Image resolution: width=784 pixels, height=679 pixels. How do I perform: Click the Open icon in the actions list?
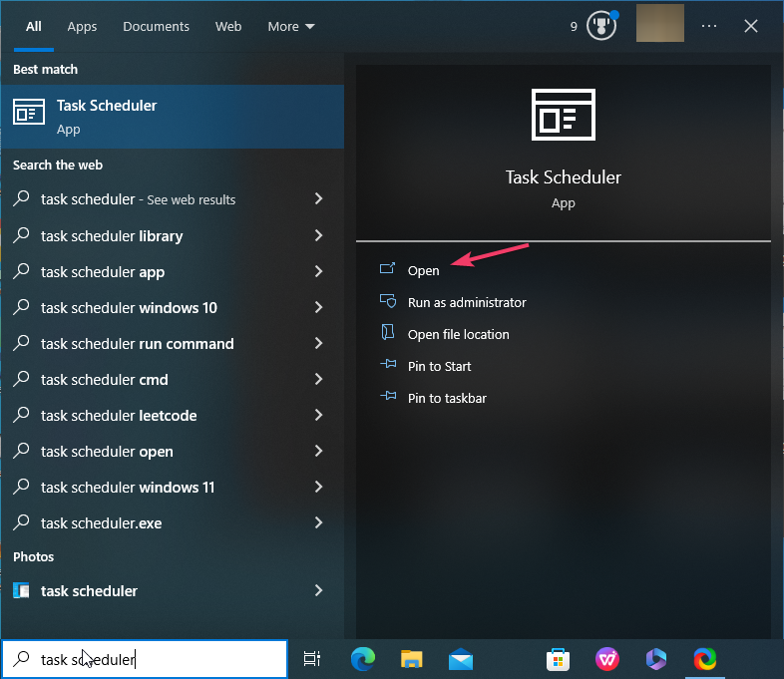pos(387,269)
